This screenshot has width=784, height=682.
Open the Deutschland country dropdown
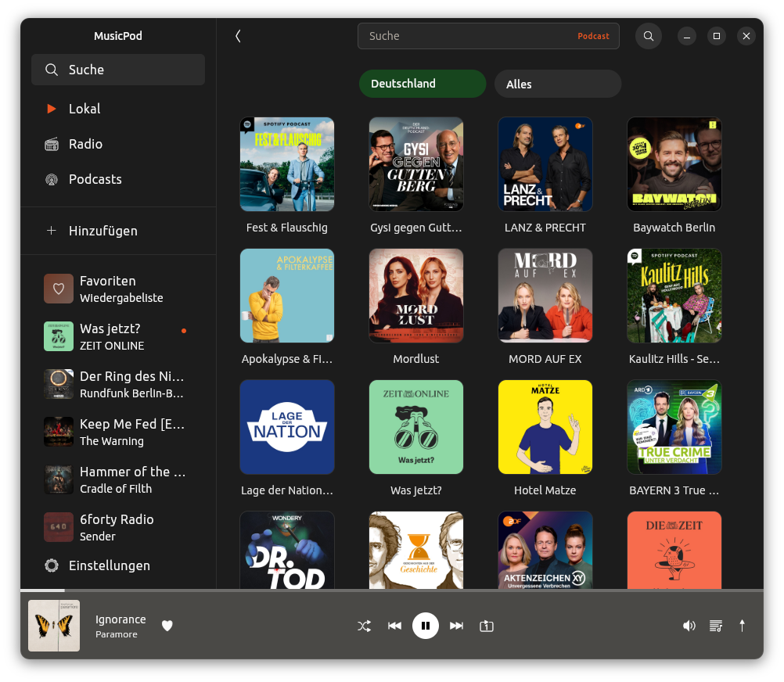(423, 84)
